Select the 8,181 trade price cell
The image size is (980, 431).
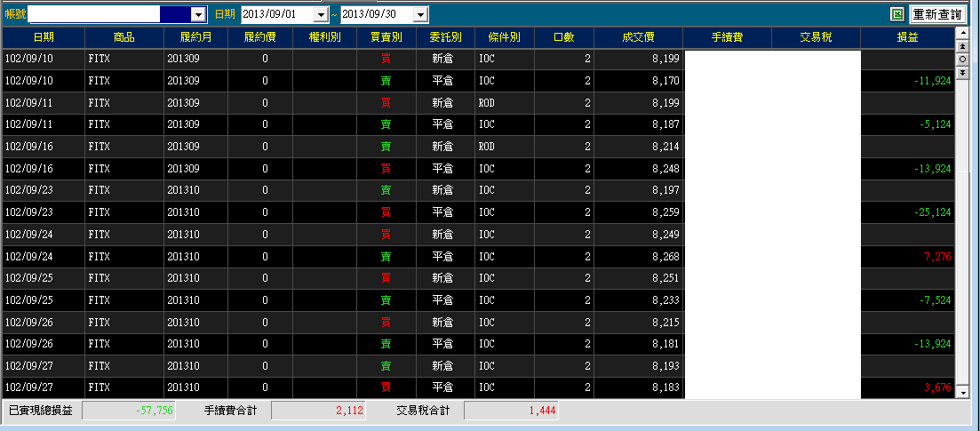coord(639,344)
